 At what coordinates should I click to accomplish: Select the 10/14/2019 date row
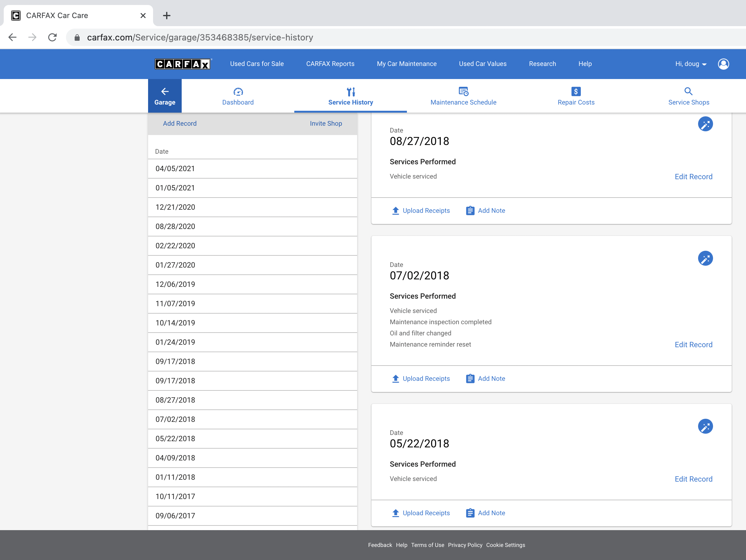[252, 323]
